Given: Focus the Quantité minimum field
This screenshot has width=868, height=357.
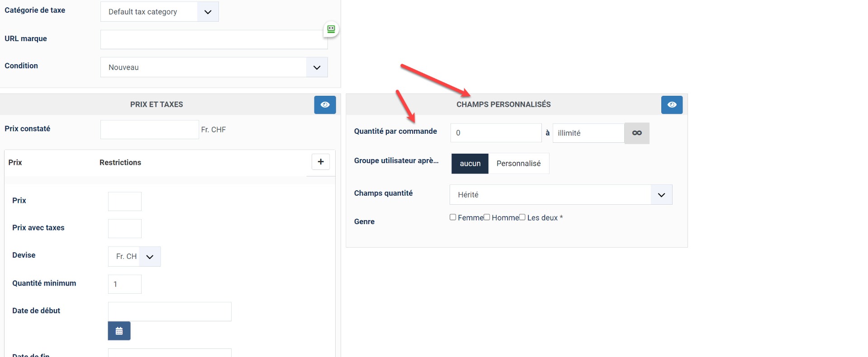Looking at the screenshot, I should (x=124, y=284).
